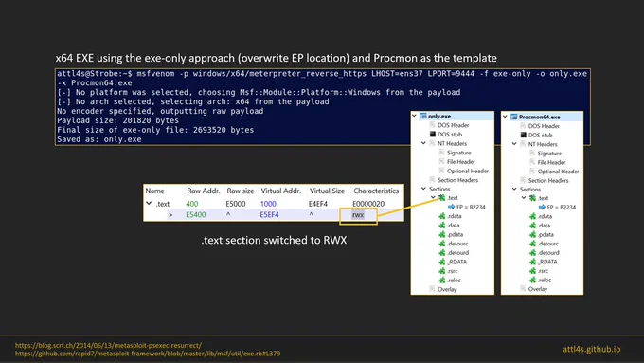Viewport: 644px width, 363px height.
Task: Select Overlay in Procmon64.exe tree
Action: pos(538,289)
